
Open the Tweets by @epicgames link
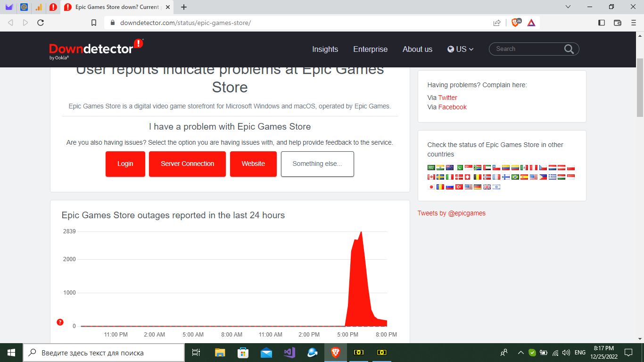tap(452, 213)
